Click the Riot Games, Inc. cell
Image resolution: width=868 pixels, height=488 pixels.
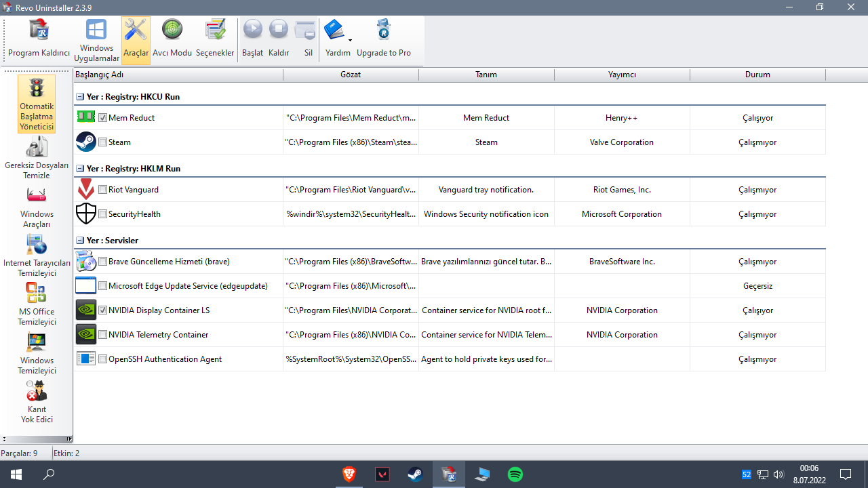[622, 190]
